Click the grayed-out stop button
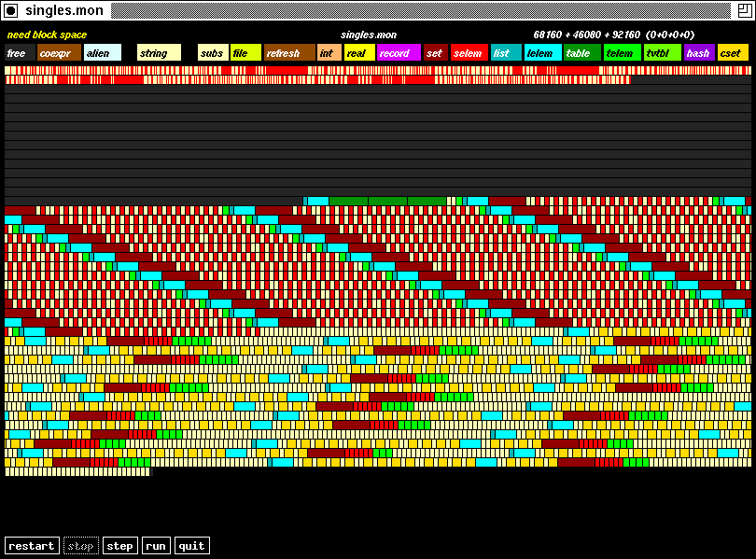 80,546
